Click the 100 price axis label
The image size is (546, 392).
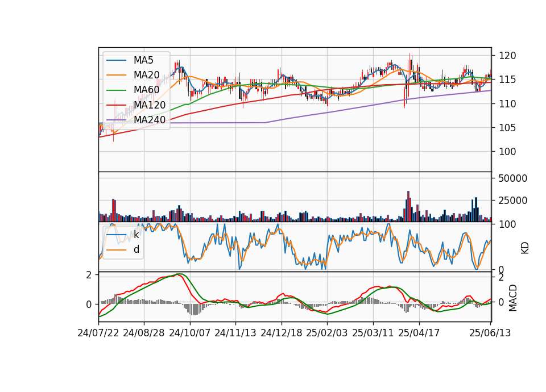(507, 152)
